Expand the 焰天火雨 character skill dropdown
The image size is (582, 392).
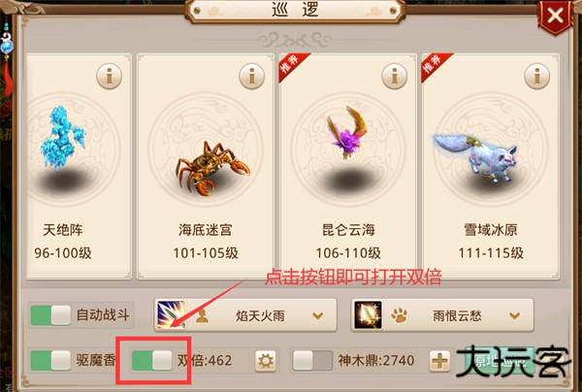(x=318, y=316)
